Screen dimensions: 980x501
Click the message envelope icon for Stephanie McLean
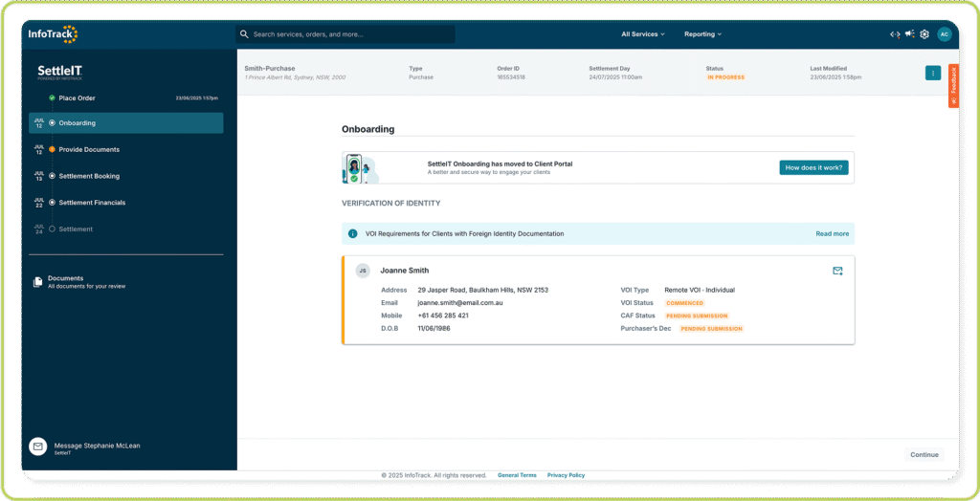[38, 447]
